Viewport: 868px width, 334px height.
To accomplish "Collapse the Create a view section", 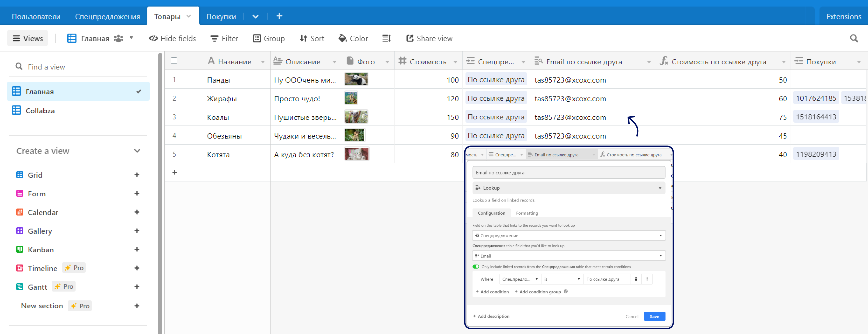I will coord(137,151).
